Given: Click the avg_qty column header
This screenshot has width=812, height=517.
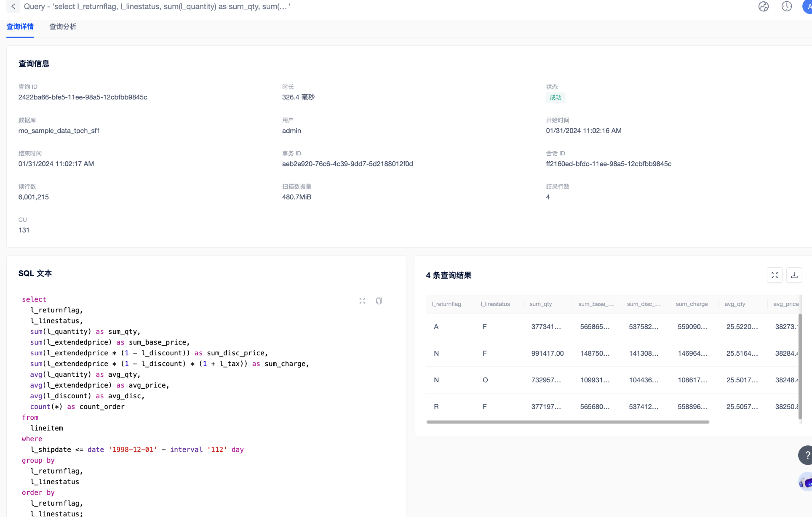Looking at the screenshot, I should [x=735, y=304].
